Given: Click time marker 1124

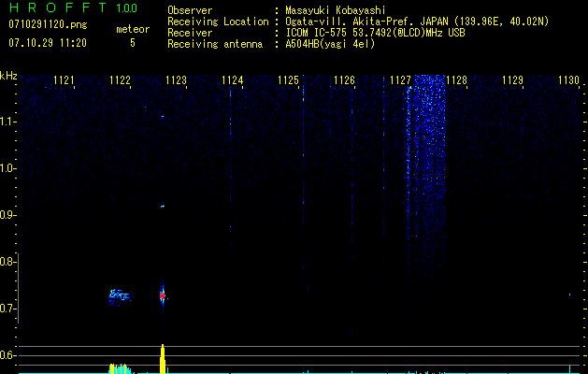Looking at the screenshot, I should (x=232, y=80).
